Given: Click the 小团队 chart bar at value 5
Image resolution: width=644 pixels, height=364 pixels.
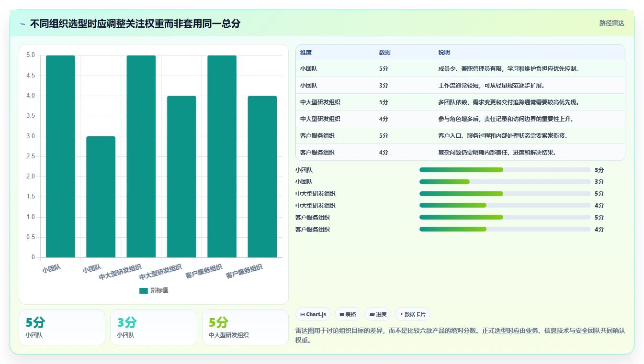Looking at the screenshot, I should pos(61,156).
